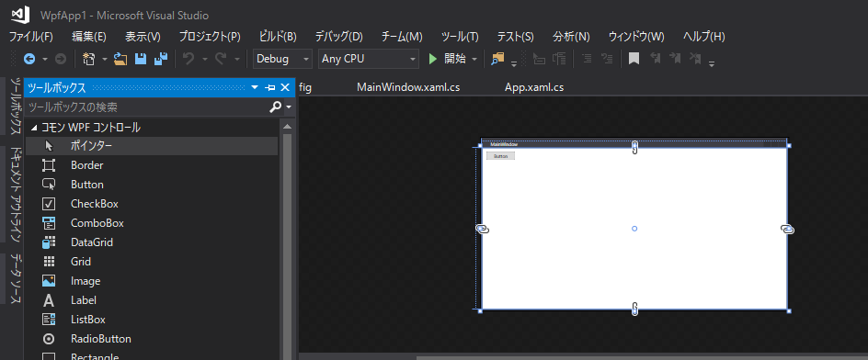Open toolbox window options dropdown arrow
Viewport: 868px width, 360px height.
click(255, 87)
